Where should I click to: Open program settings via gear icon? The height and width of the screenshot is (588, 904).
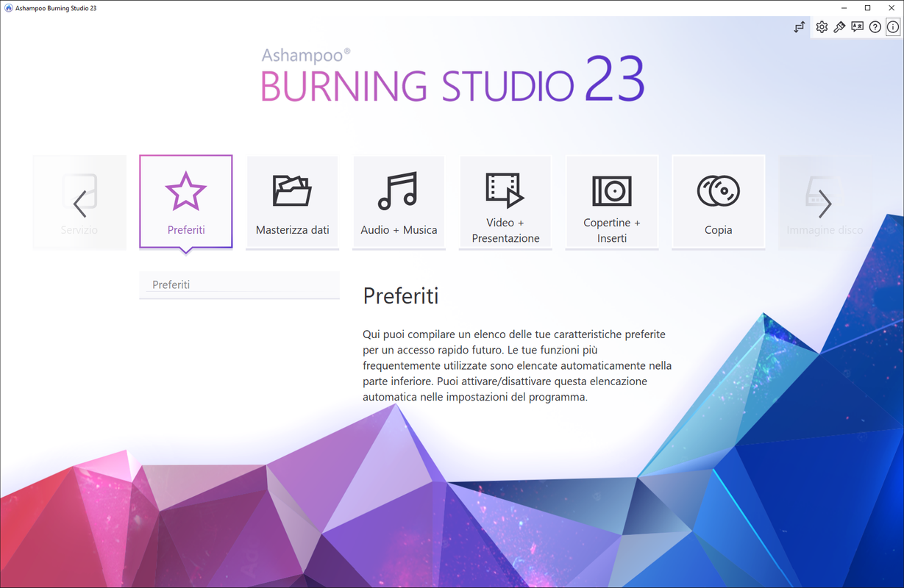click(x=822, y=27)
